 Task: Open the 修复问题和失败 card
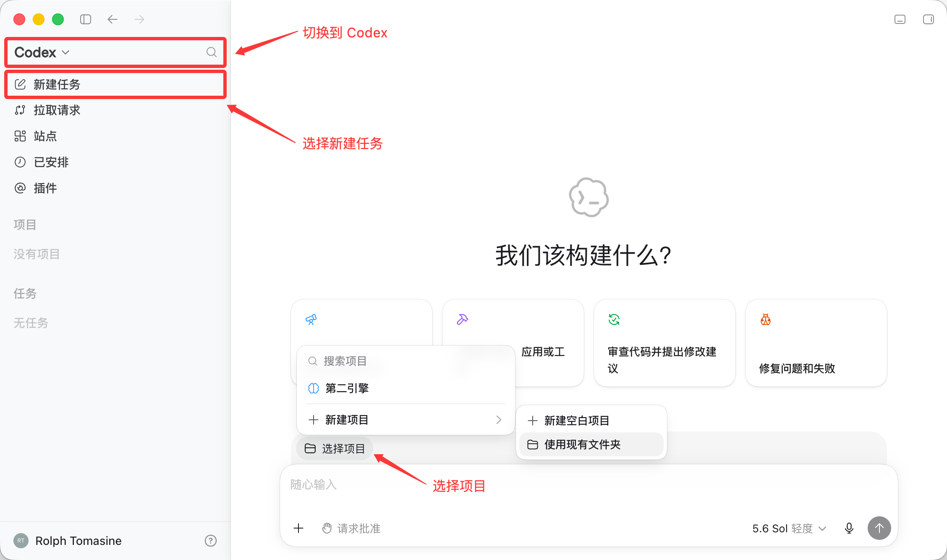pos(816,343)
